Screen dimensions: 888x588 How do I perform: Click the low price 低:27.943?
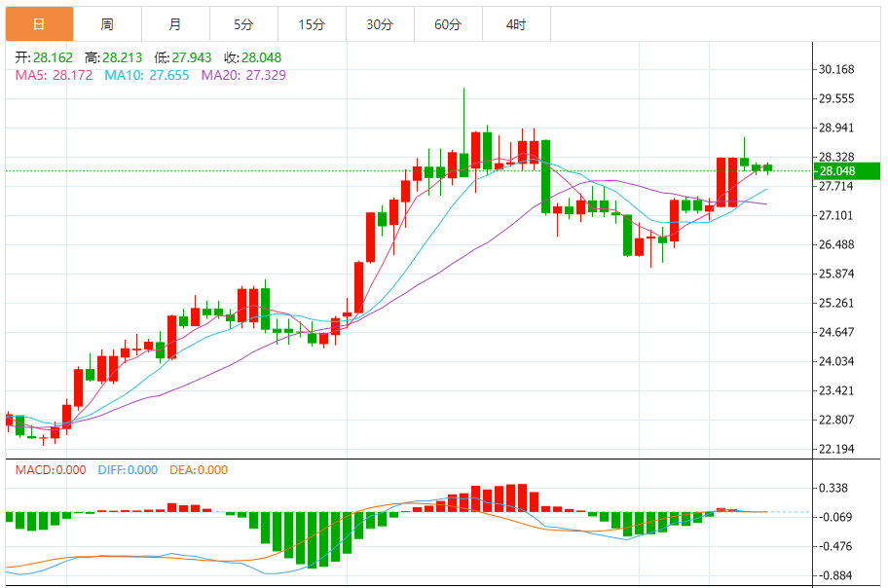(183, 57)
